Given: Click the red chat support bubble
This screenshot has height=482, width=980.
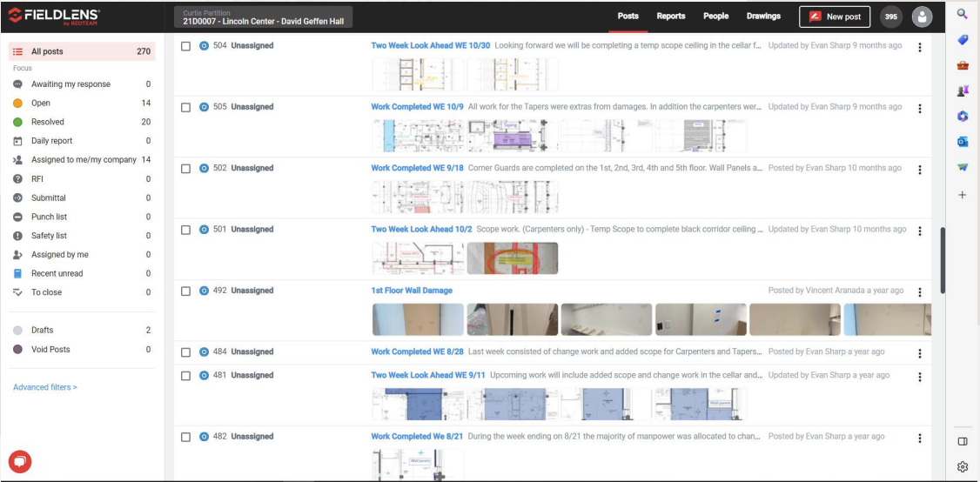Looking at the screenshot, I should [20, 462].
